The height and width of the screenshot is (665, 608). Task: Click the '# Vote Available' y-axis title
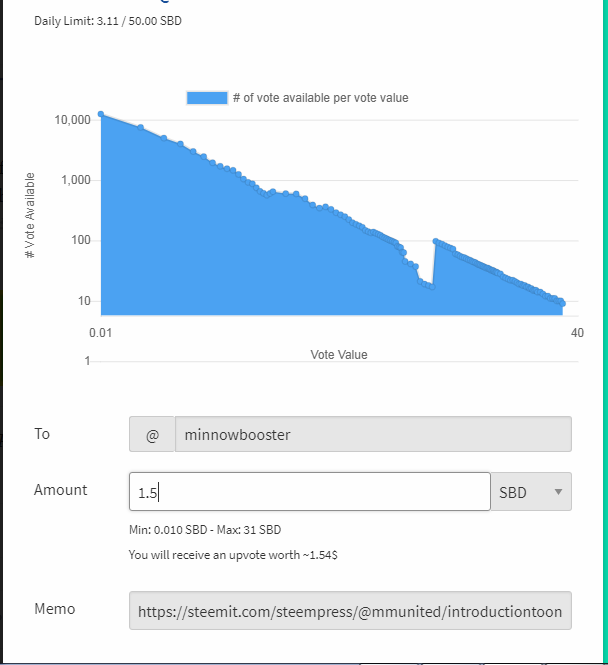tap(31, 215)
